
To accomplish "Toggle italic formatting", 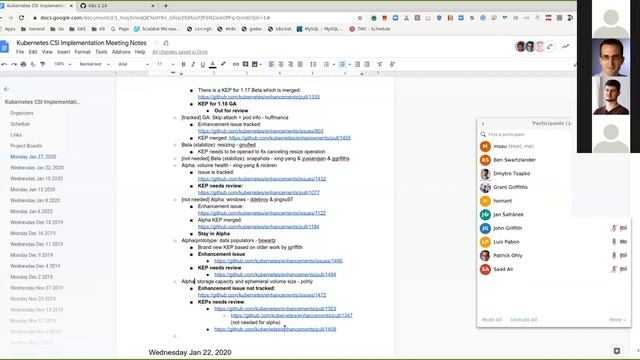I will [193, 64].
